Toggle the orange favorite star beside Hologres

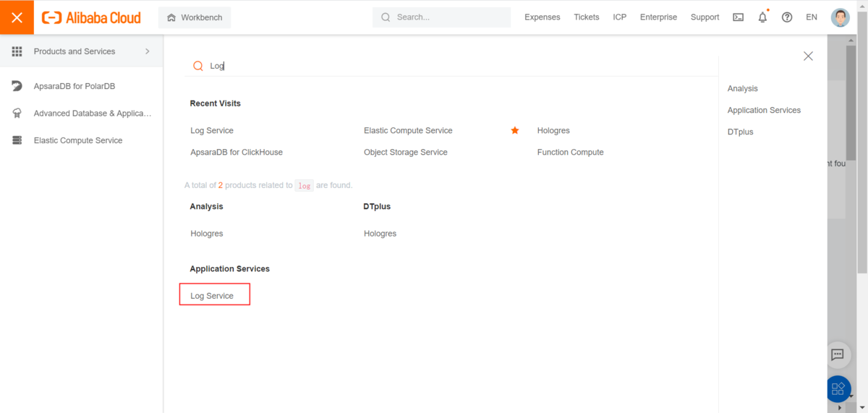coord(515,130)
